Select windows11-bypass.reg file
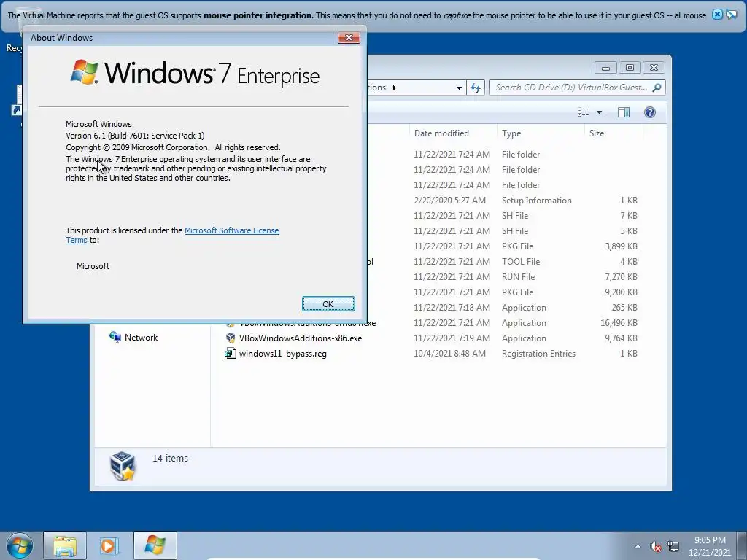The width and height of the screenshot is (747, 560). tap(282, 354)
